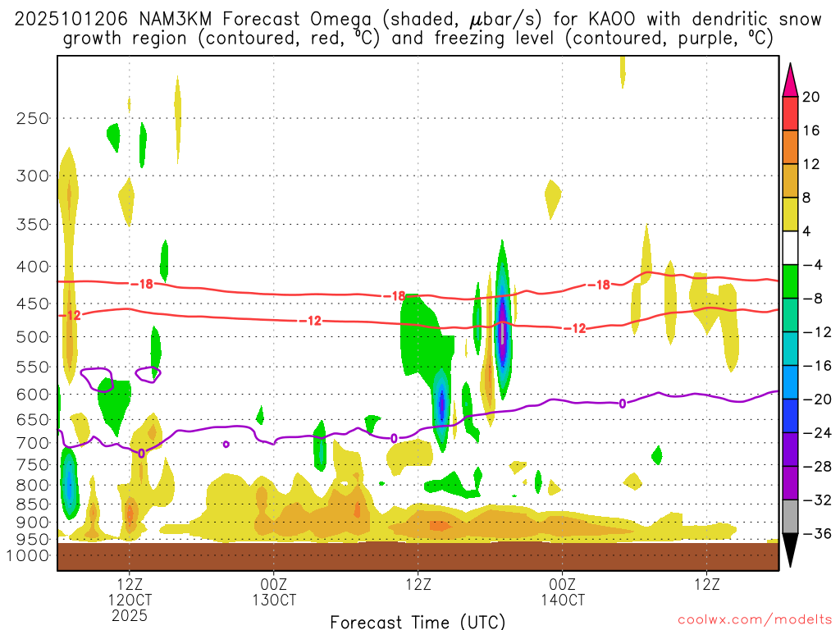Click the purple 0 freezing label near 12Z 12OCT
The image size is (840, 630).
(x=141, y=454)
